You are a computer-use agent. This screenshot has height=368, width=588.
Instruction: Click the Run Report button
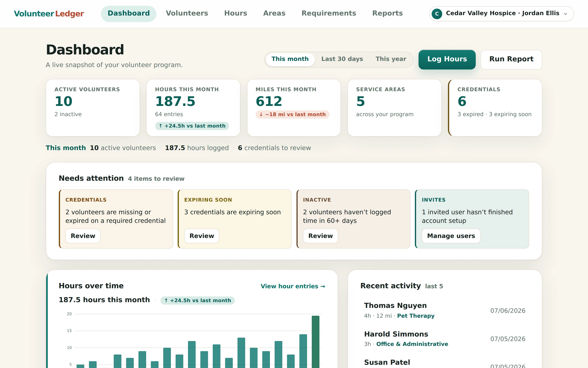click(511, 59)
